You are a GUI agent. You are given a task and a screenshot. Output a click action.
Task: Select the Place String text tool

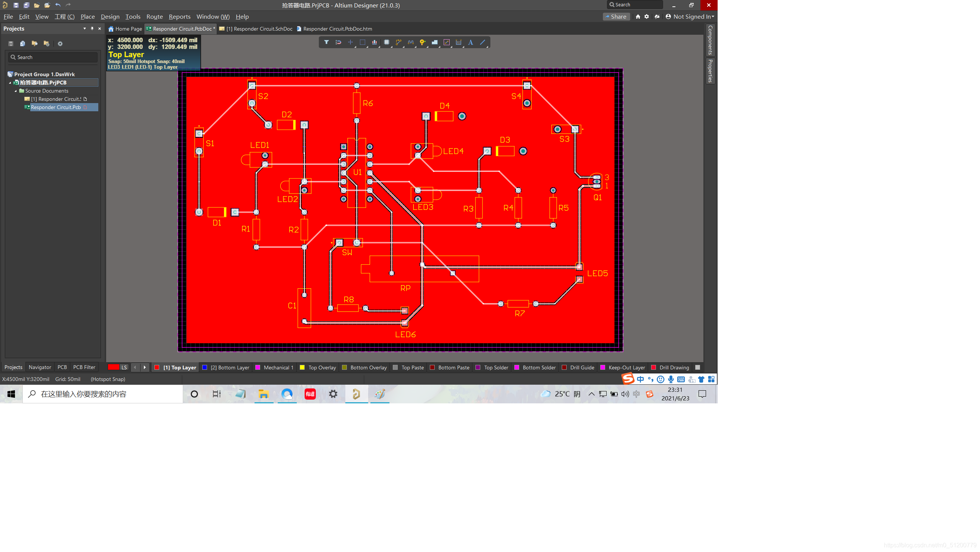(x=471, y=42)
